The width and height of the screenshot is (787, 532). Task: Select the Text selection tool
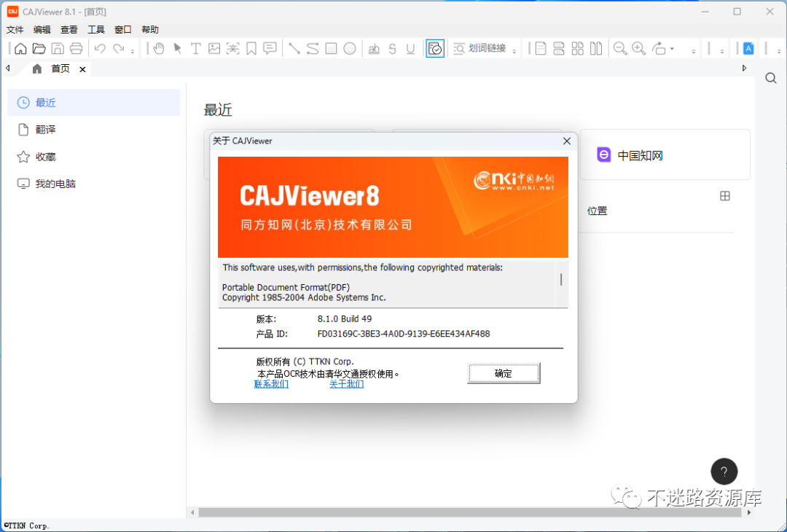click(196, 49)
